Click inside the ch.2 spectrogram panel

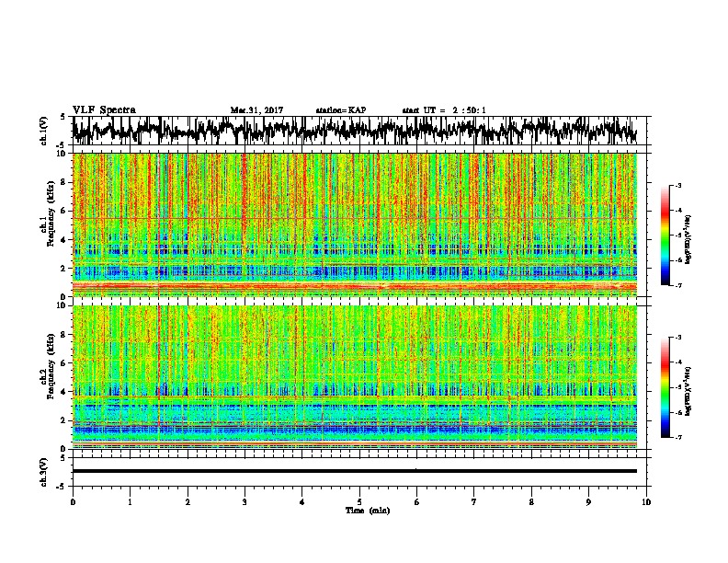click(x=355, y=377)
